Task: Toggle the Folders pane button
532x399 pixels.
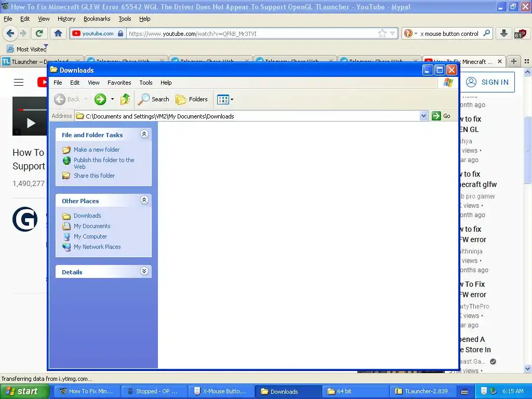Action: 191,99
